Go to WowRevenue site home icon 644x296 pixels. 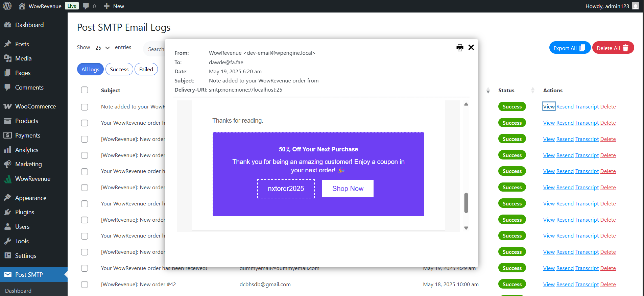click(22, 6)
